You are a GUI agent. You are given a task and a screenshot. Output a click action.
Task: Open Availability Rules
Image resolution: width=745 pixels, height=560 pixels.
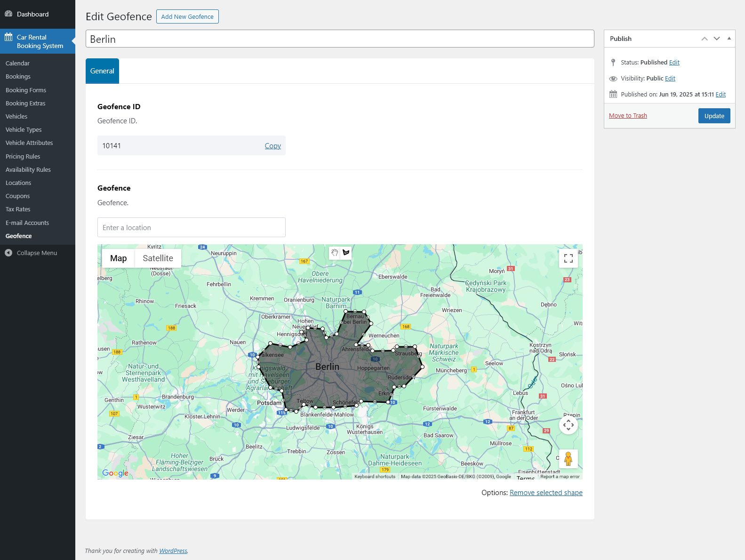pyautogui.click(x=28, y=169)
